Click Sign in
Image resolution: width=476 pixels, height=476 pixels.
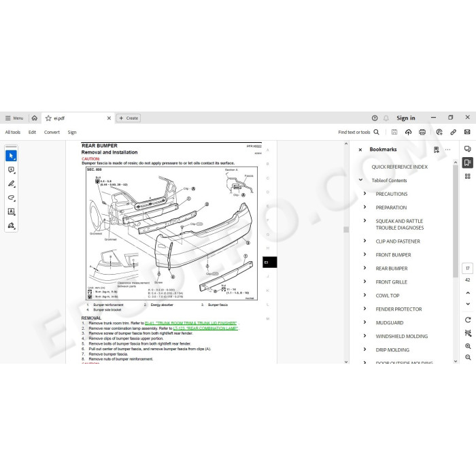point(405,118)
